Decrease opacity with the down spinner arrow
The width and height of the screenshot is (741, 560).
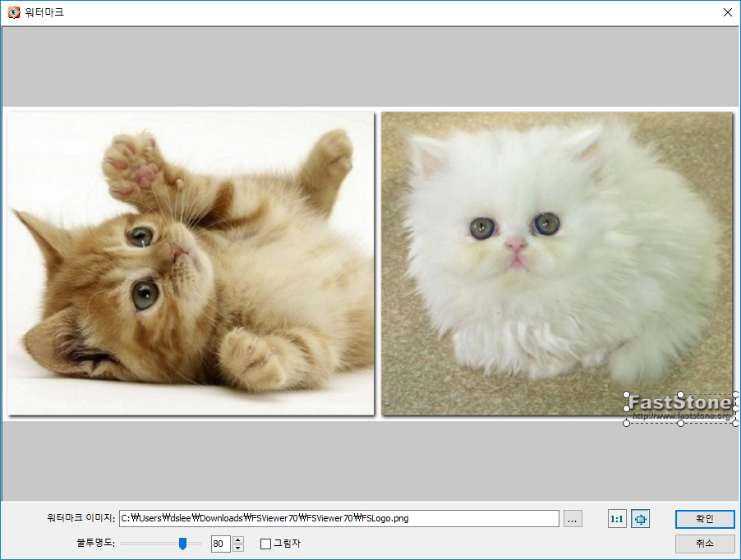point(238,548)
